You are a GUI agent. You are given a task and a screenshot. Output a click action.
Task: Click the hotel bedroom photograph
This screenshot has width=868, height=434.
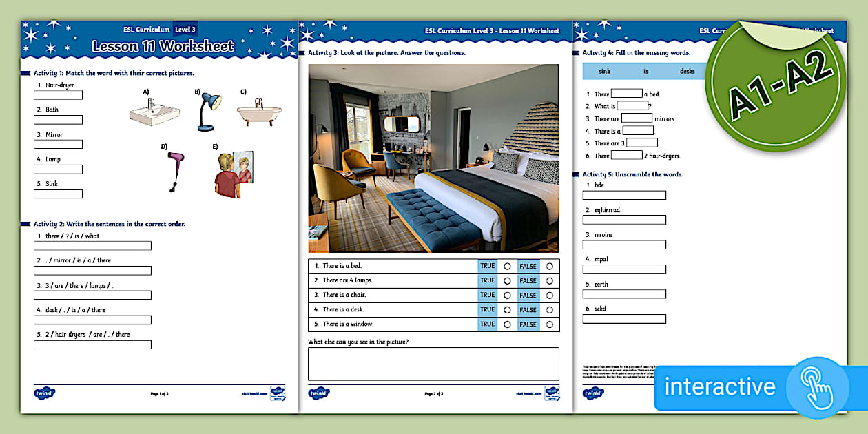point(433,158)
